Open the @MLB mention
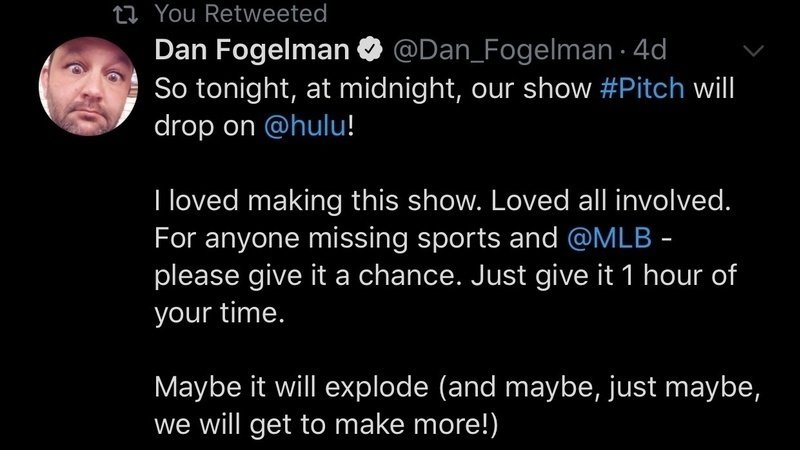 coord(596,239)
